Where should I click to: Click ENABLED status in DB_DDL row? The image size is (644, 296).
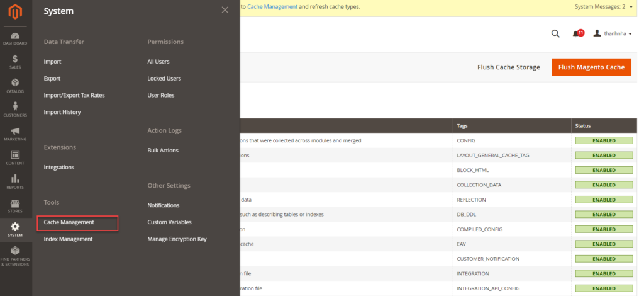[x=604, y=215]
